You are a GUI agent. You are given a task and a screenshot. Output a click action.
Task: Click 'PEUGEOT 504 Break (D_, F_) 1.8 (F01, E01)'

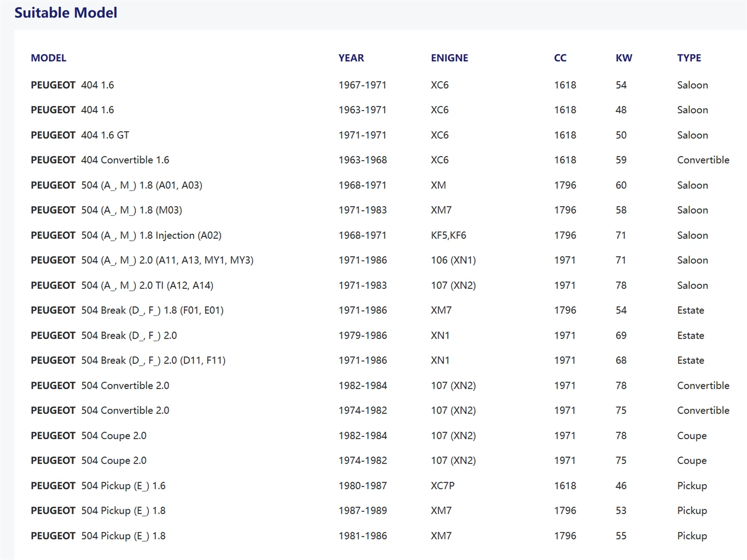tap(127, 310)
